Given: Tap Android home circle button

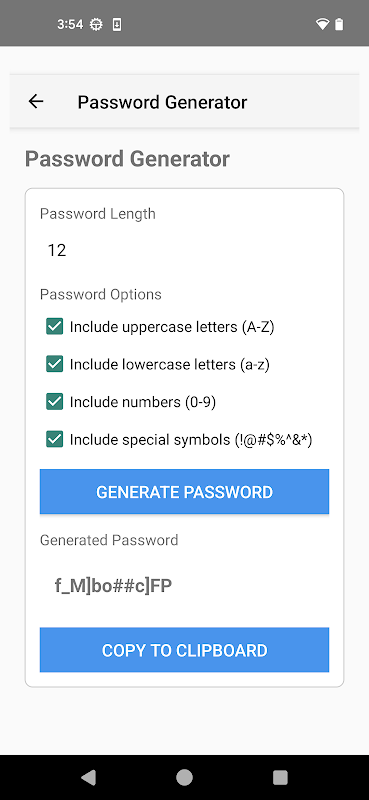Looking at the screenshot, I should click(x=184, y=777).
